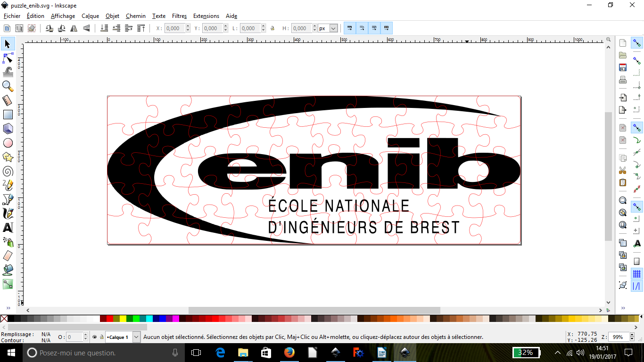Click Select all in all layers icon

point(19,28)
